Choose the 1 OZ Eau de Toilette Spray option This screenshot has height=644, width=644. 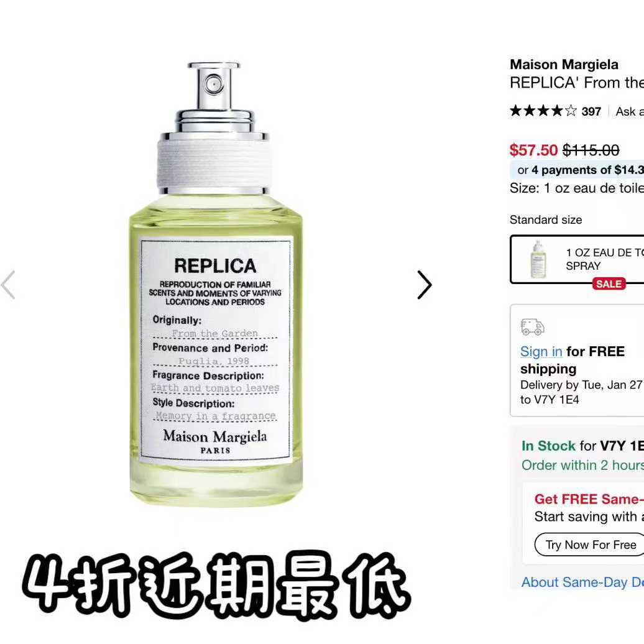(577, 259)
